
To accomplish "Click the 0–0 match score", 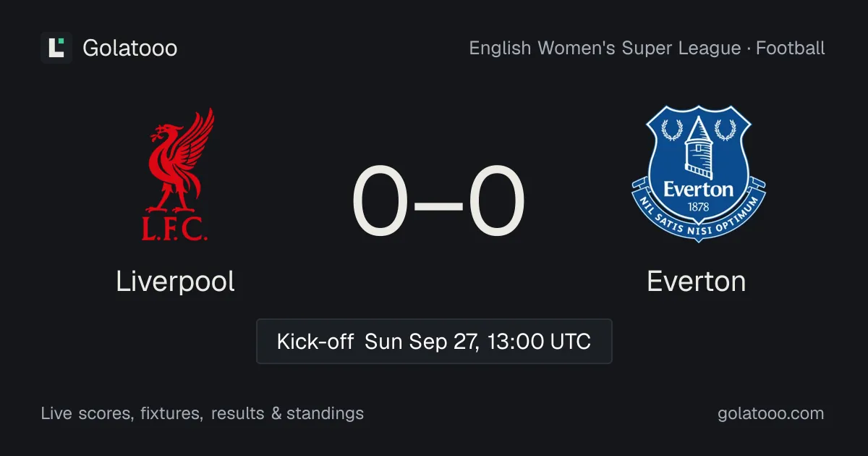I will pos(438,201).
